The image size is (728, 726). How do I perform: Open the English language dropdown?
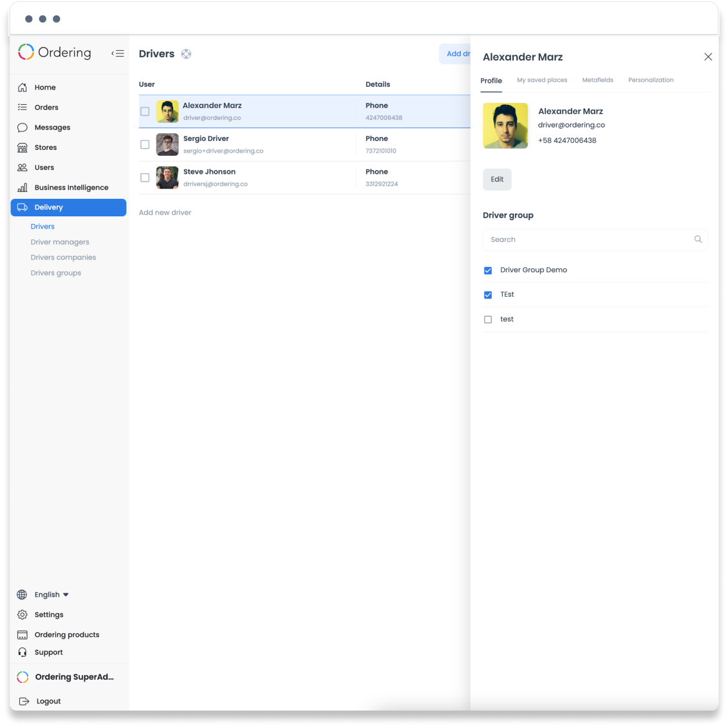click(51, 595)
